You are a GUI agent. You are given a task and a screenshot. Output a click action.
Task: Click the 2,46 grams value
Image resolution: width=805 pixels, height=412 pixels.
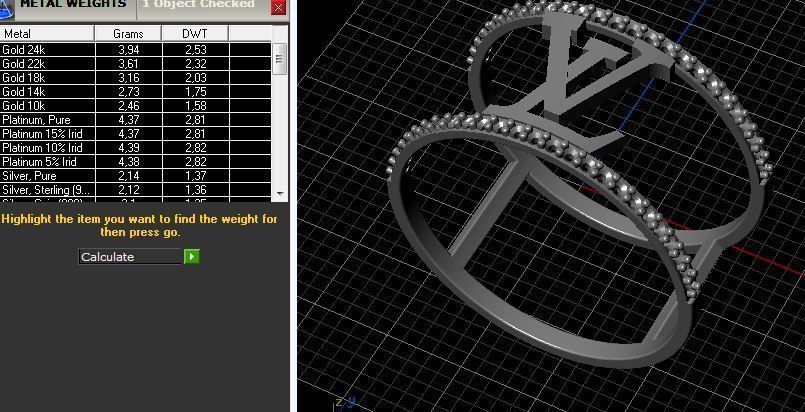pos(128,106)
